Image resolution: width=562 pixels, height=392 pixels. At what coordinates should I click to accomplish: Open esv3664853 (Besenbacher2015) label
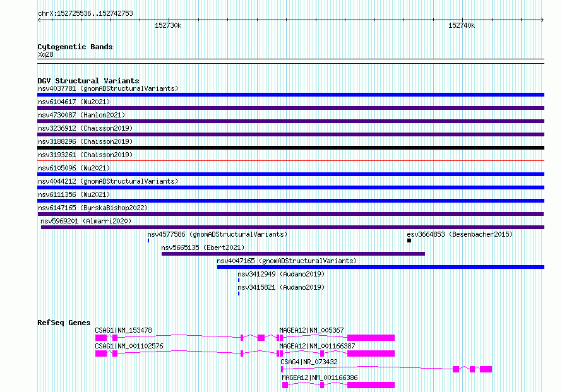(x=460, y=234)
